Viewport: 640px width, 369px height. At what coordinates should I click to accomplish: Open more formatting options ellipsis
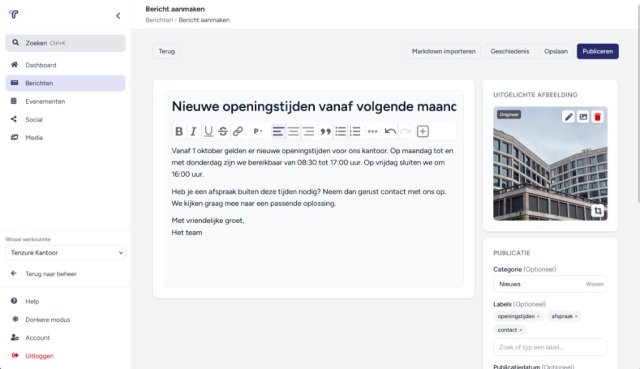[x=372, y=131]
